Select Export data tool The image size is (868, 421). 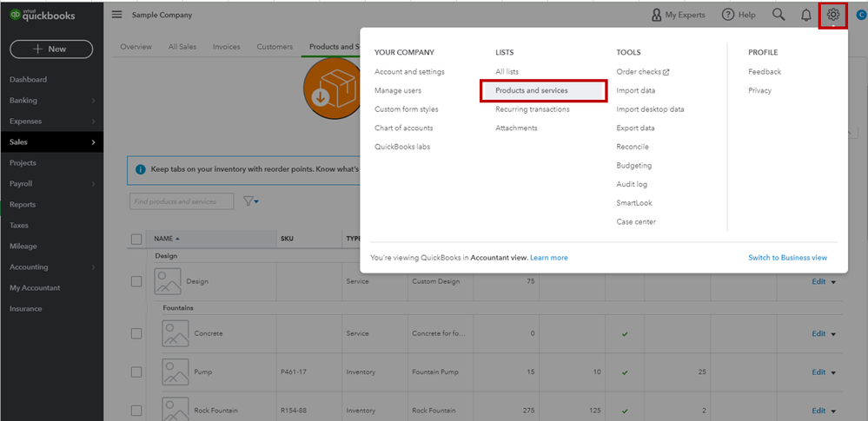click(635, 128)
